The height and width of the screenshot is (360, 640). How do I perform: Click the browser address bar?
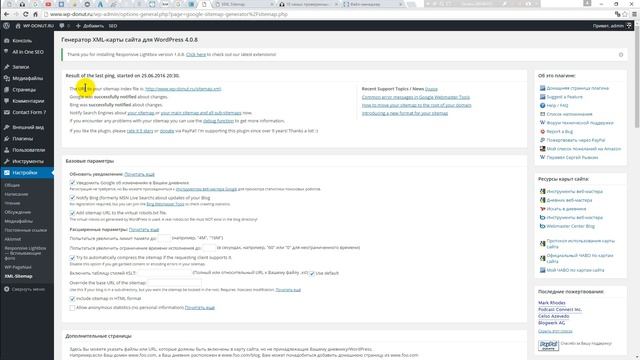327,14
